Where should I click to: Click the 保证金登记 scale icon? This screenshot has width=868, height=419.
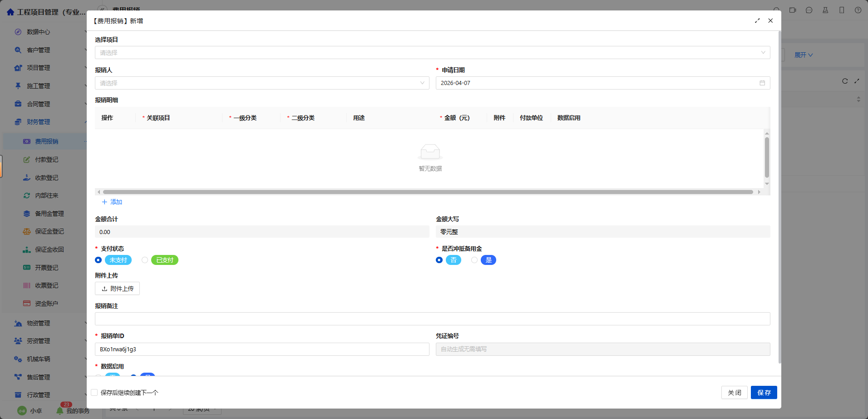coord(27,232)
